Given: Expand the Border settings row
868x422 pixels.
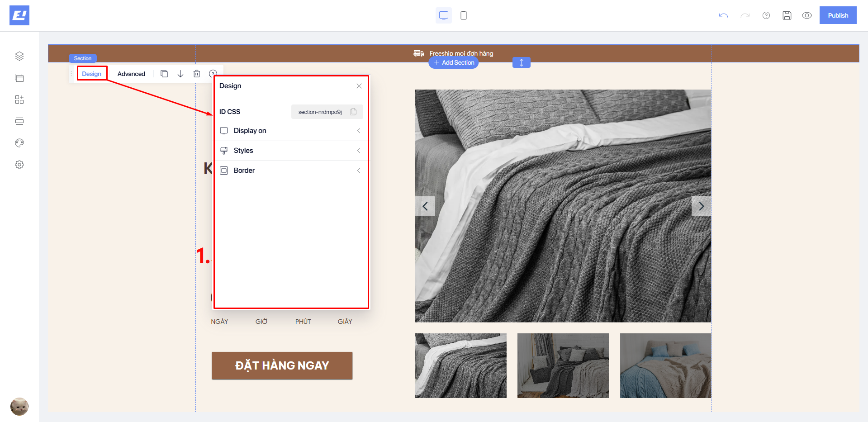Looking at the screenshot, I should click(291, 171).
